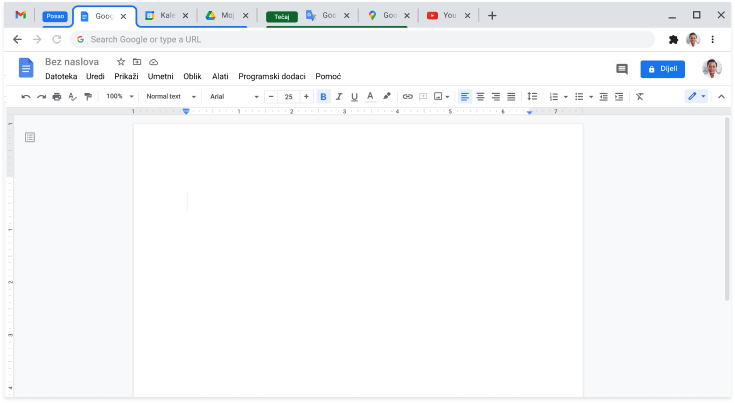
Task: View cloud save status icon
Action: click(x=154, y=62)
